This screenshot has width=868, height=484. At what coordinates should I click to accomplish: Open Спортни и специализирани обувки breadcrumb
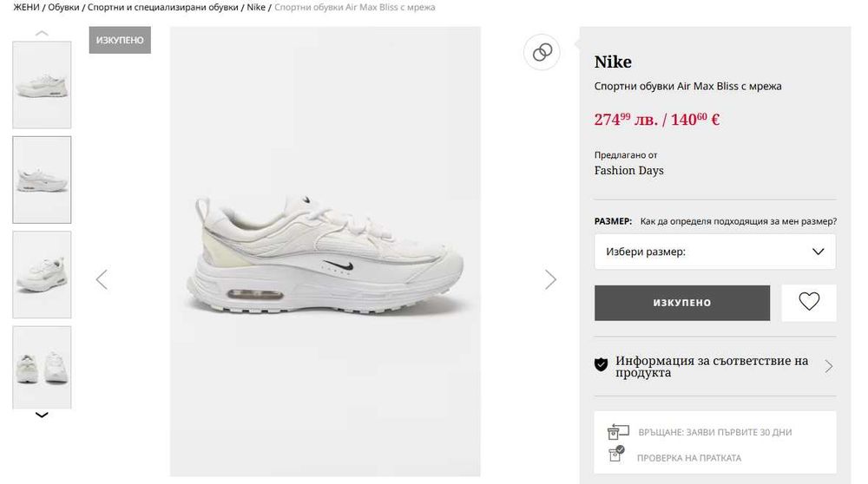[162, 7]
